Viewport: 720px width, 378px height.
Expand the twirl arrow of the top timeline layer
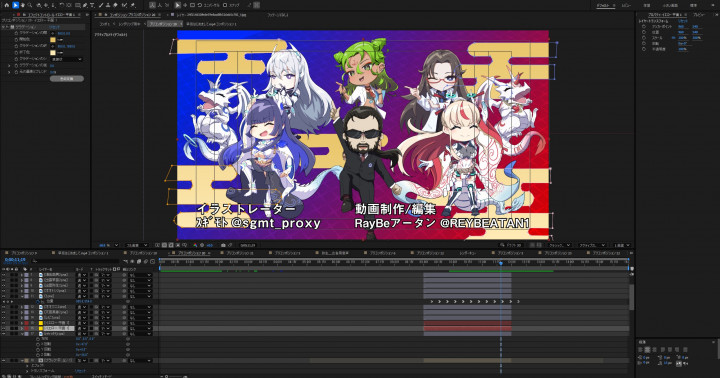(22, 275)
